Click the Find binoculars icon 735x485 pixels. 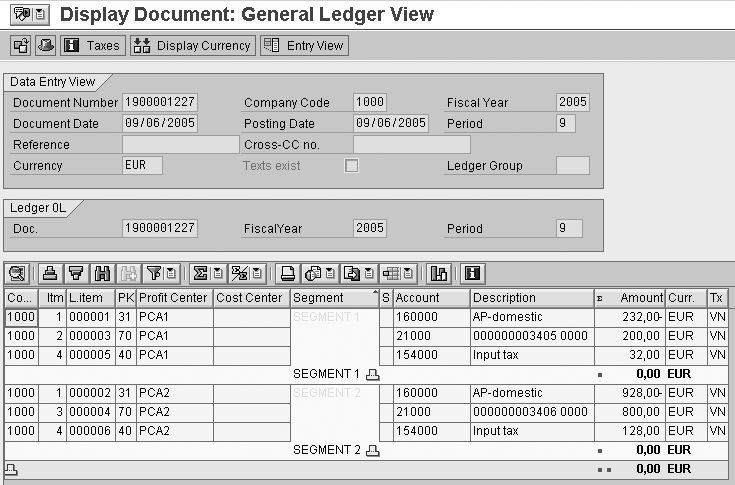tap(100, 273)
